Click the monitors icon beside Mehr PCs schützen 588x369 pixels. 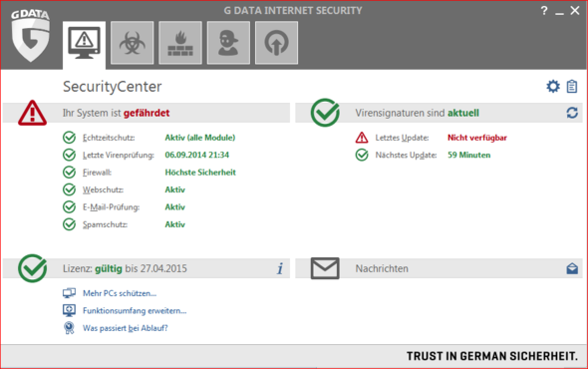tap(69, 293)
